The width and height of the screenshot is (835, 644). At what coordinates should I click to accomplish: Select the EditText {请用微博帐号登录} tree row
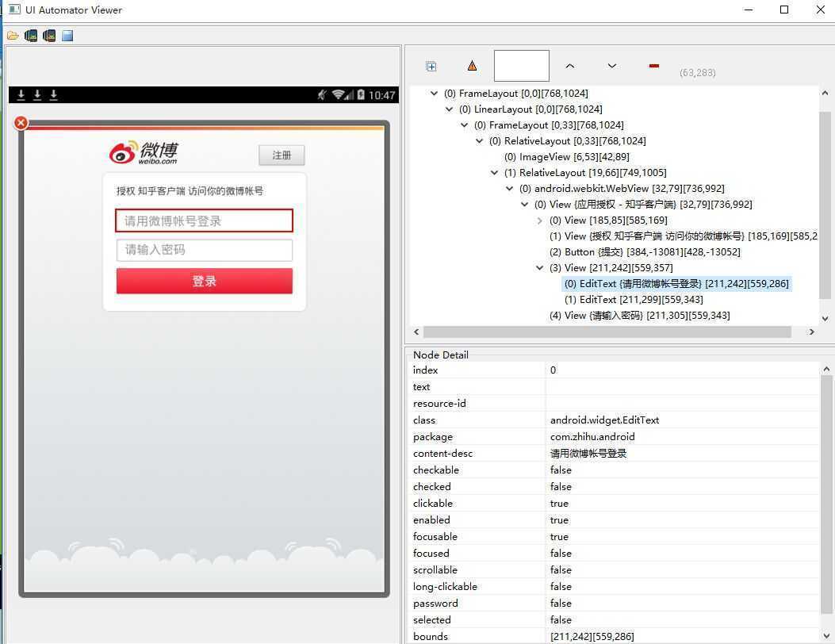point(676,284)
